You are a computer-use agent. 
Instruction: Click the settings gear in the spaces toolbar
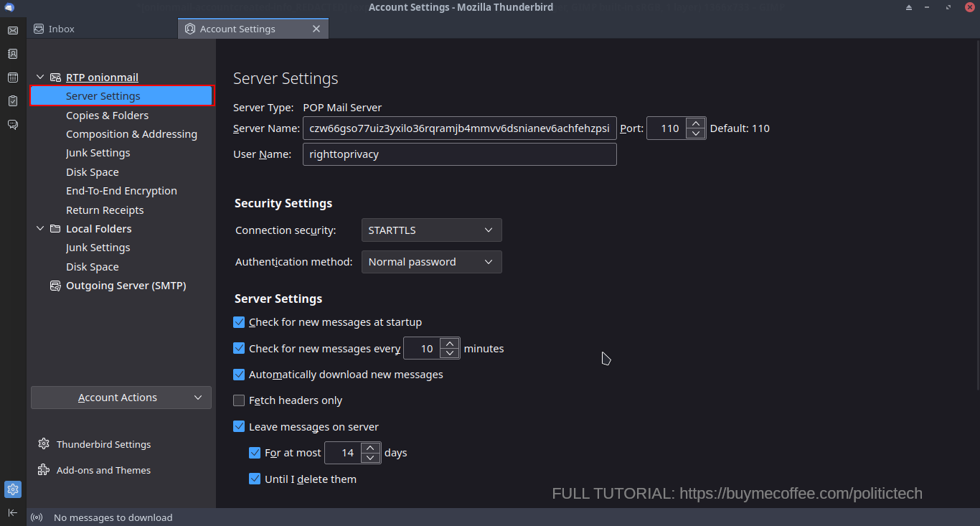[x=13, y=489]
